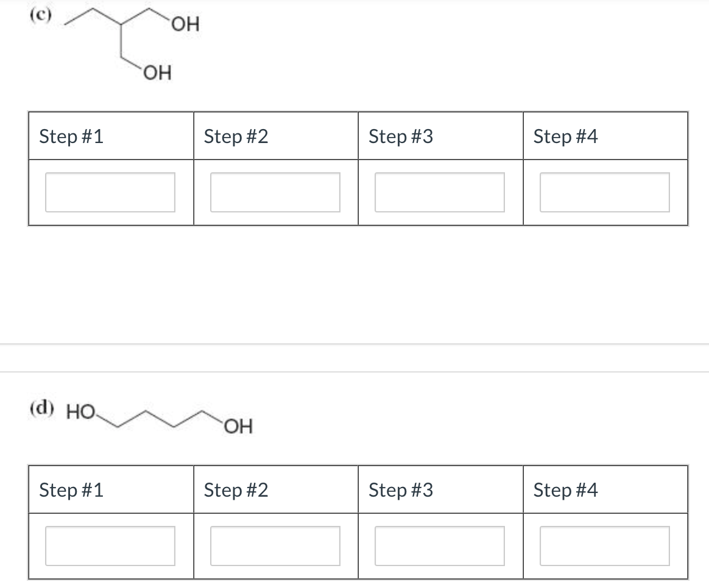Select the Step #3 header in the part (d) table

pos(400,489)
